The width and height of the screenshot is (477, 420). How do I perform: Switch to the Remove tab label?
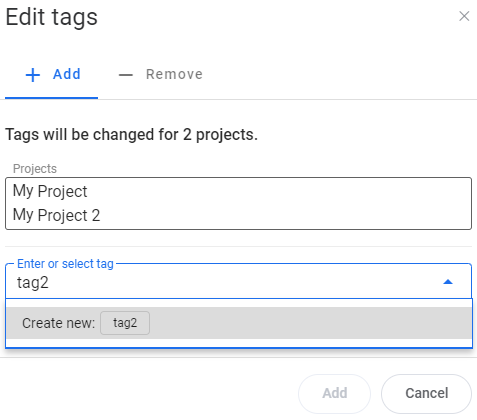[174, 74]
